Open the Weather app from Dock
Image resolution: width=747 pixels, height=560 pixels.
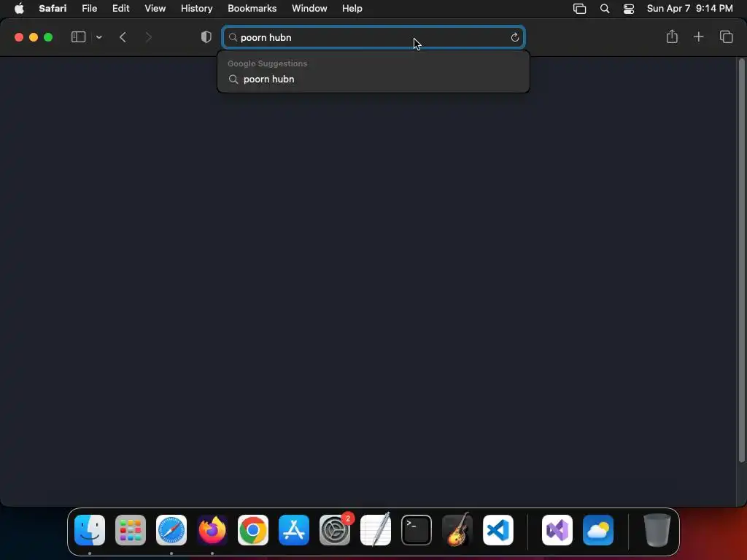pyautogui.click(x=598, y=530)
